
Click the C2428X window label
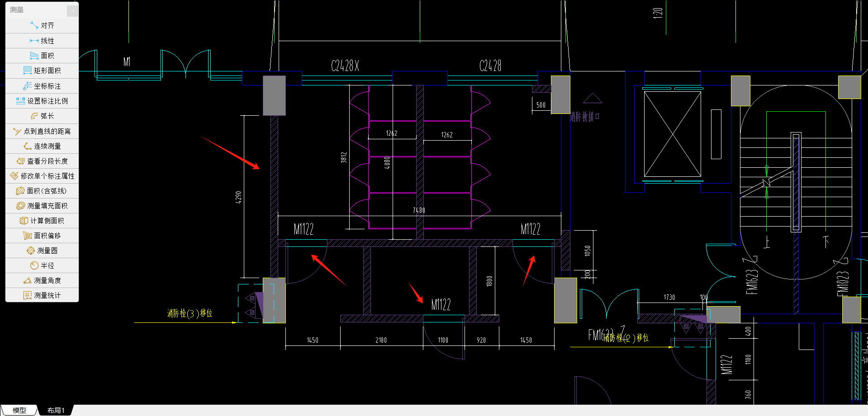pyautogui.click(x=345, y=66)
